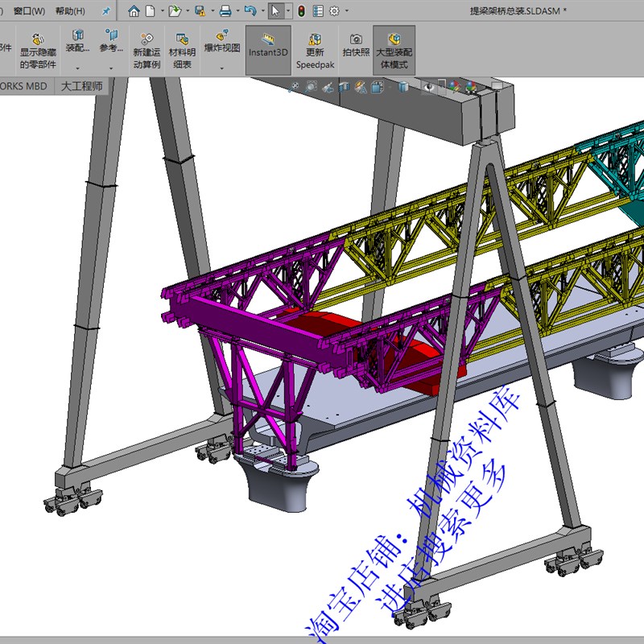Toggle 大型装配体模式 (Large Assembly Mode)
Screen dimensions: 644x644
[394, 50]
